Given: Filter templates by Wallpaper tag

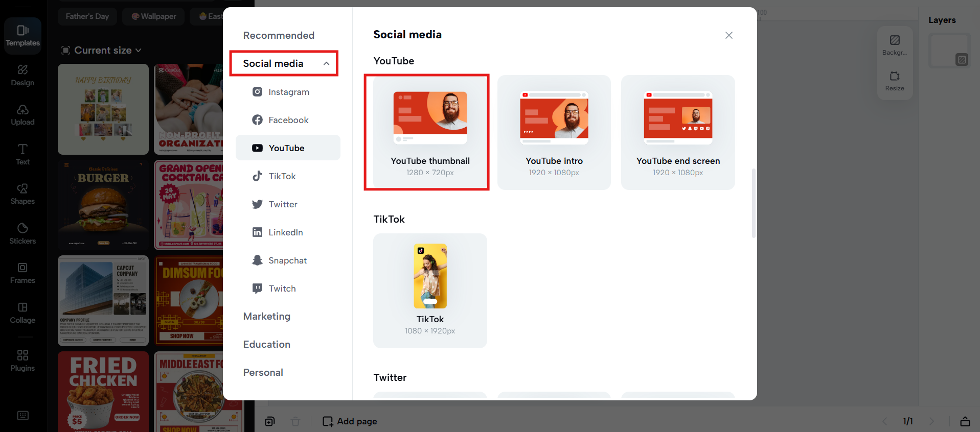Looking at the screenshot, I should [x=154, y=16].
